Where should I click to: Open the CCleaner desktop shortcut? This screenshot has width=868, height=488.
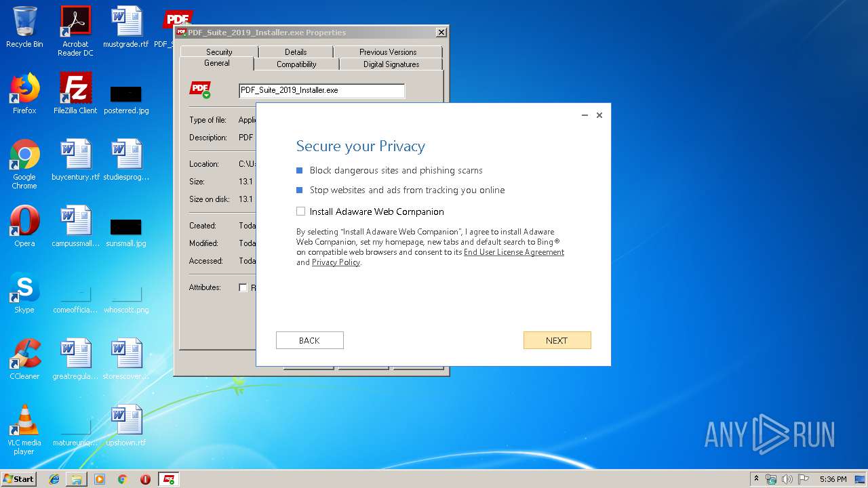24,359
